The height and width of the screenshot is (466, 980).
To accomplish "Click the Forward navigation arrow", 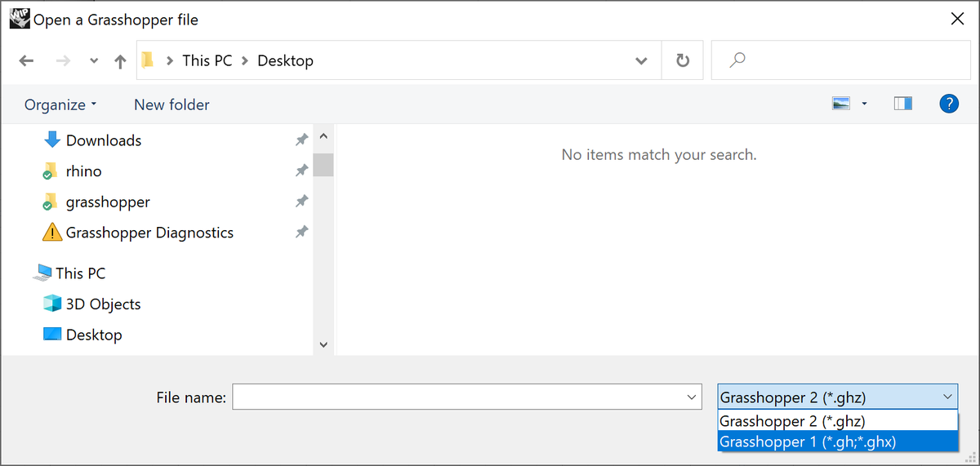I will point(63,60).
